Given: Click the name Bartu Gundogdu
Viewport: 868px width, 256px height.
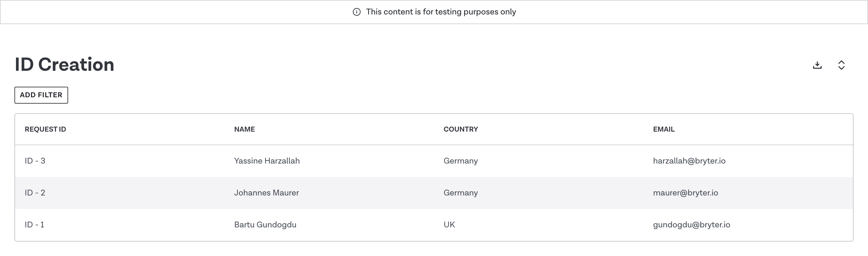Looking at the screenshot, I should pos(265,225).
